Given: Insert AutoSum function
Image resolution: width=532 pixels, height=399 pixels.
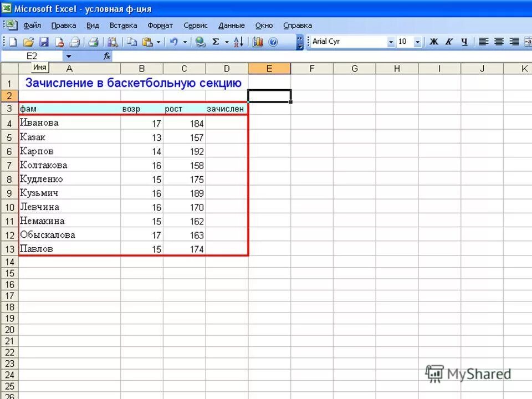Looking at the screenshot, I should tap(216, 42).
